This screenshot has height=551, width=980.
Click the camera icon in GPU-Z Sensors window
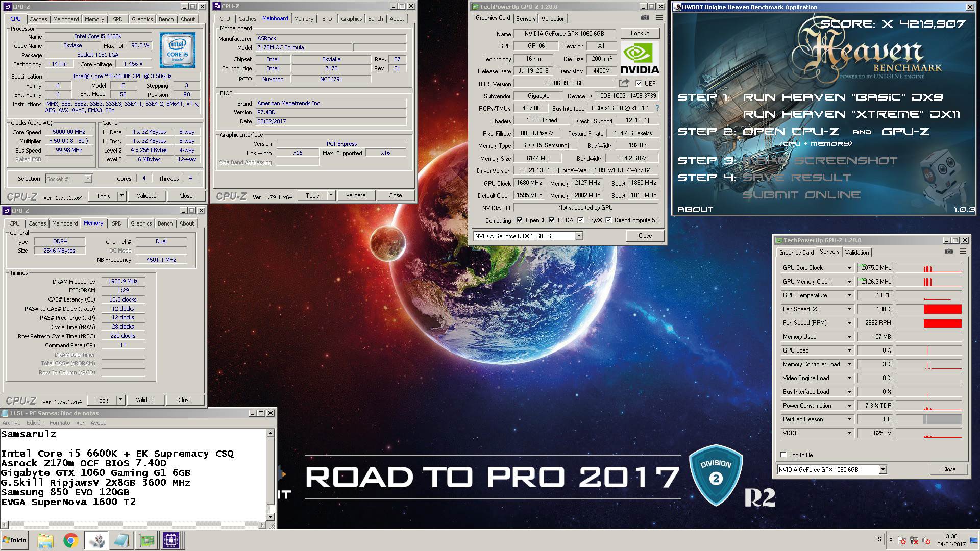point(949,252)
